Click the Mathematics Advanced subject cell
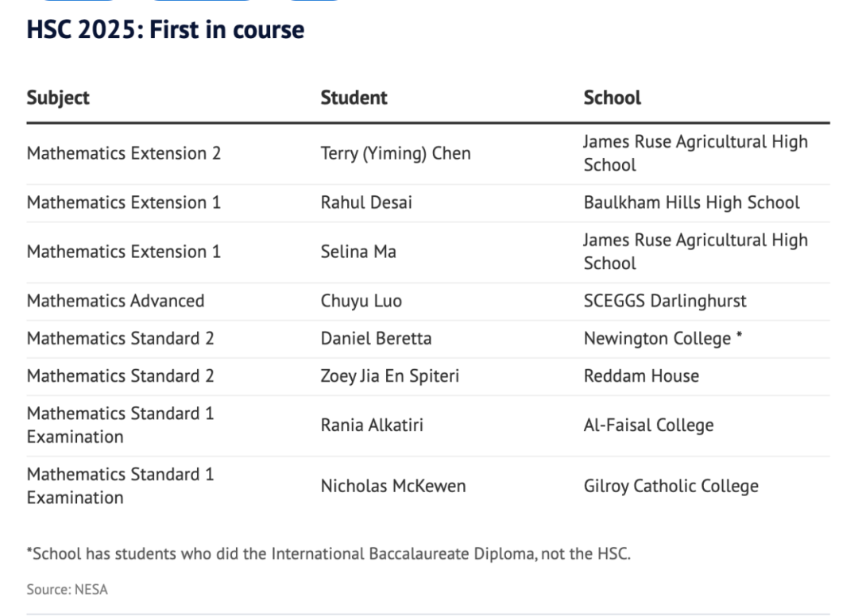The width and height of the screenshot is (858, 616). pyautogui.click(x=115, y=301)
